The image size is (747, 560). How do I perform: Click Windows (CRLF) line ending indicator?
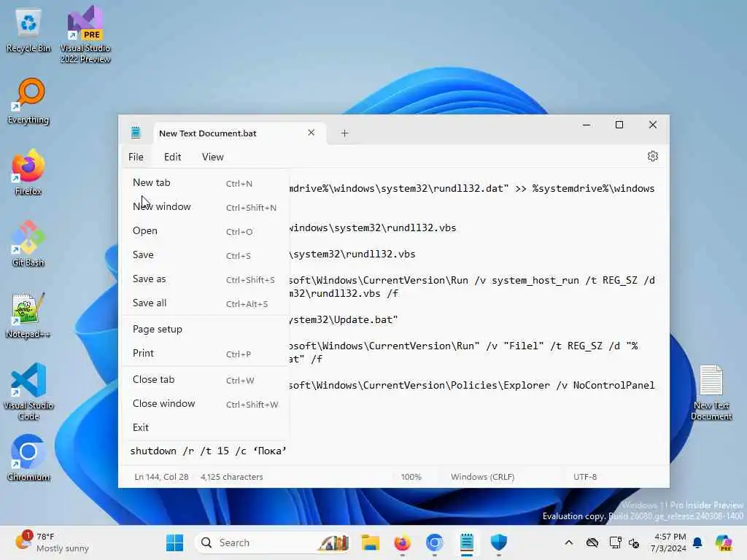tap(483, 477)
